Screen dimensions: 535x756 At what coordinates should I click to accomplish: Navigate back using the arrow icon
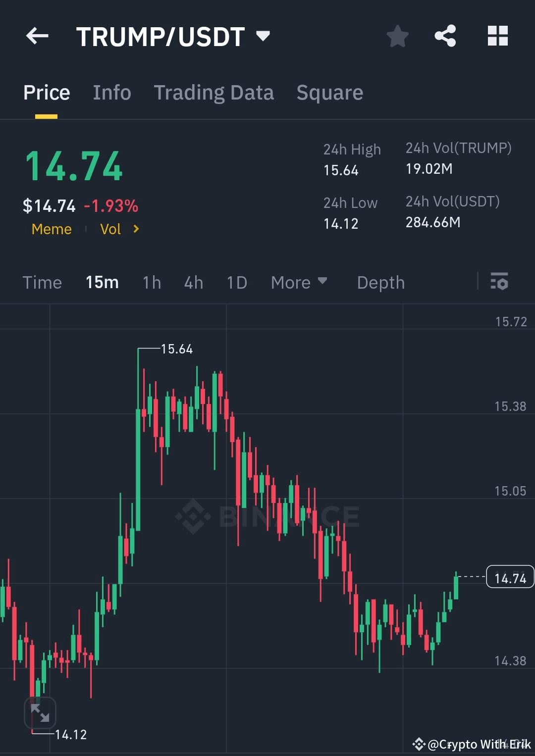(x=38, y=36)
